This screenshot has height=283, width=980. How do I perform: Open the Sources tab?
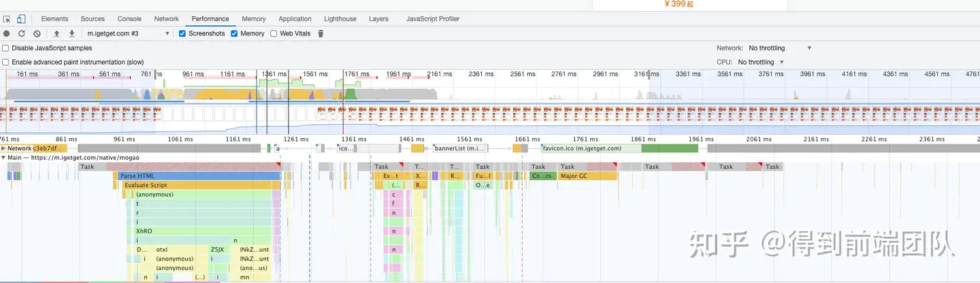(93, 19)
